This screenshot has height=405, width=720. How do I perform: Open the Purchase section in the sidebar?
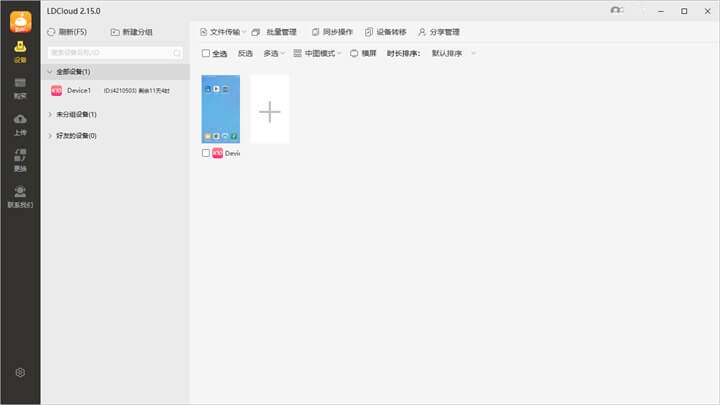point(20,87)
